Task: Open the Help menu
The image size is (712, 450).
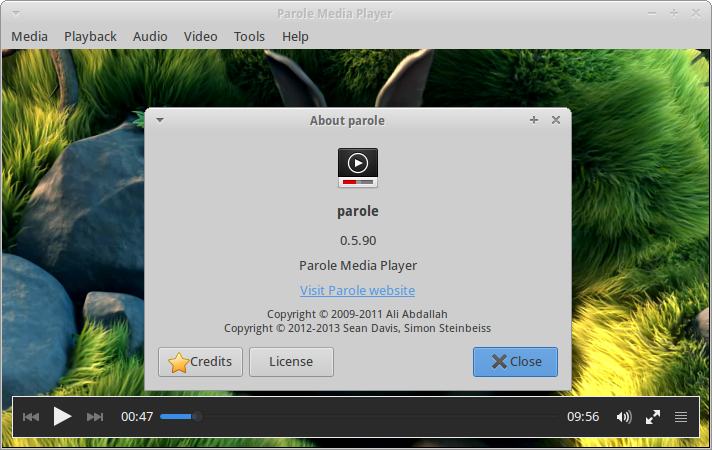Action: click(295, 36)
